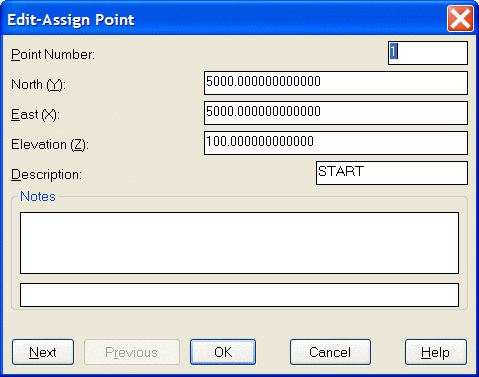
Task: Click the East (X) coordinate field
Action: tap(336, 113)
